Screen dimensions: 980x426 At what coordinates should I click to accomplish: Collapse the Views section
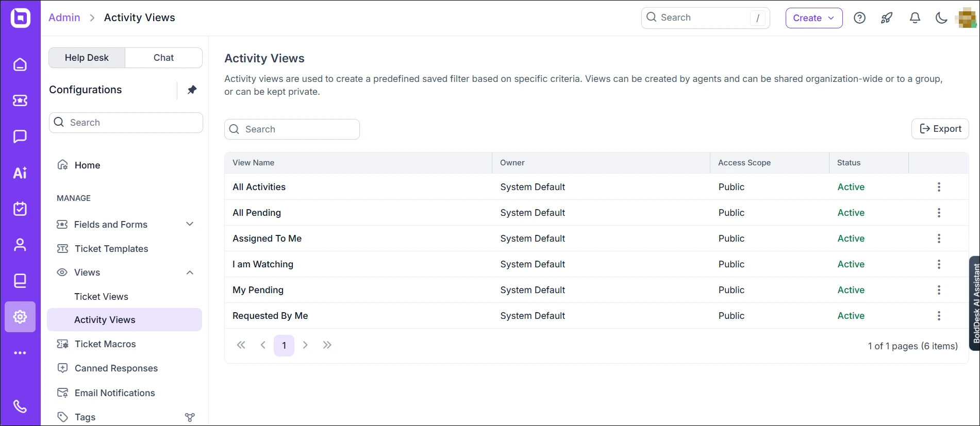(190, 272)
